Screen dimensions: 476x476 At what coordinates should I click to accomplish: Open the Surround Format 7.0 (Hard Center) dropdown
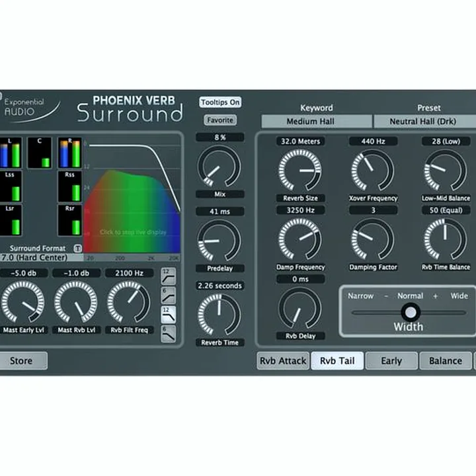pos(42,257)
